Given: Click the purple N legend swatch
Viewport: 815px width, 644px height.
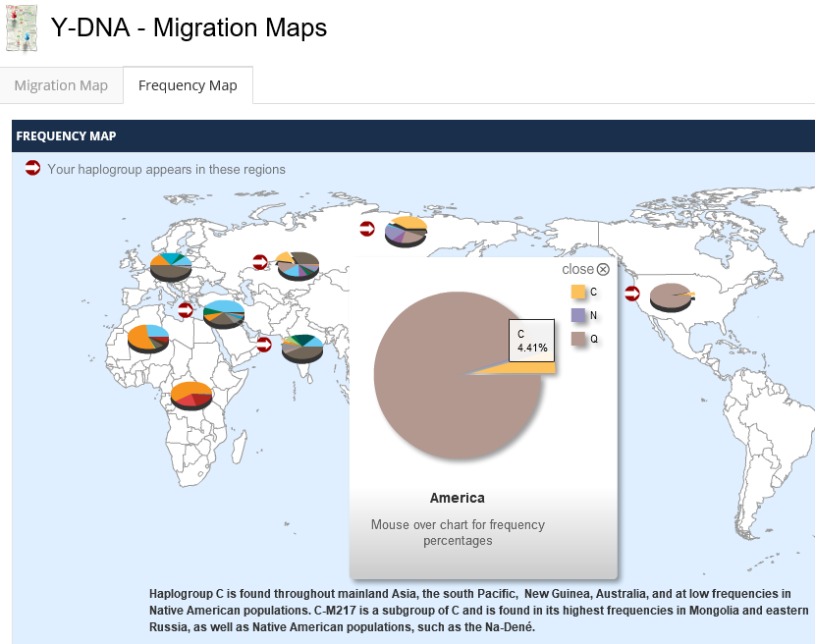Looking at the screenshot, I should (578, 315).
